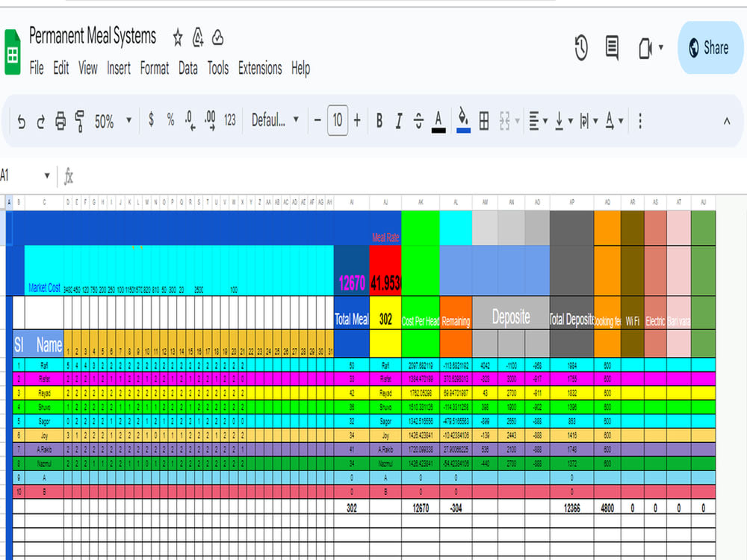Screen dimensions: 747x560
Task: Activate the paint format tool
Action: coord(80,121)
